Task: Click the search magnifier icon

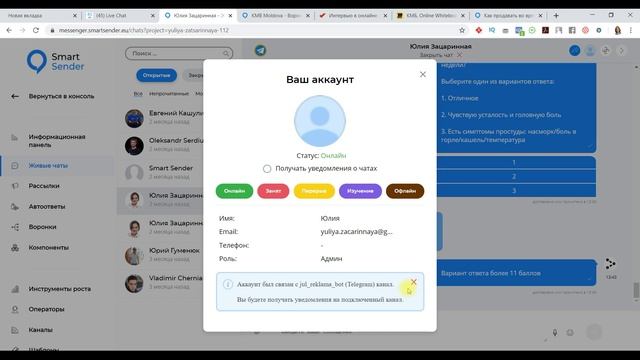Action: [x=226, y=53]
